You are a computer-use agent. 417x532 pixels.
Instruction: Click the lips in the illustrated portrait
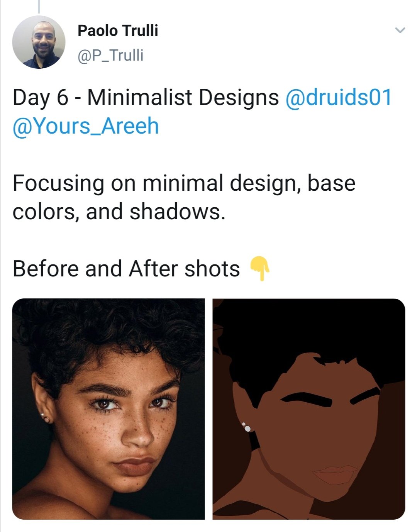pos(335,474)
